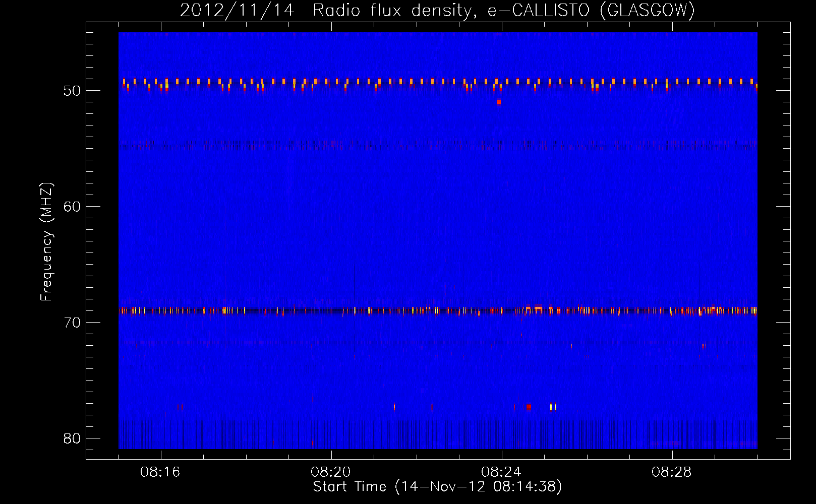Image resolution: width=816 pixels, height=504 pixels.
Task: Click the '08:24' time tick label
Action: (501, 472)
